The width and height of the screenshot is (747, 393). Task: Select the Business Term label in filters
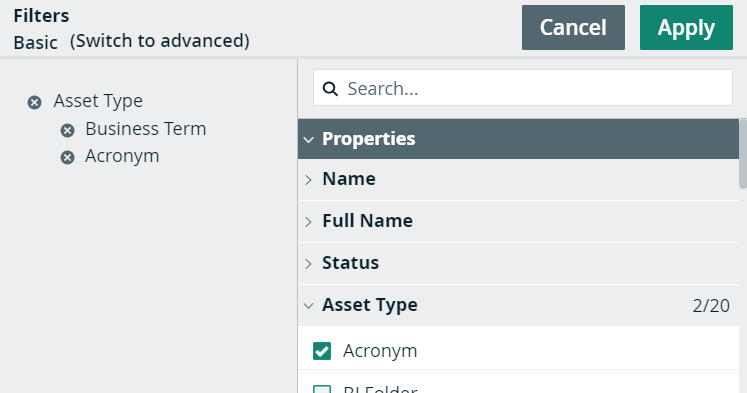146,129
